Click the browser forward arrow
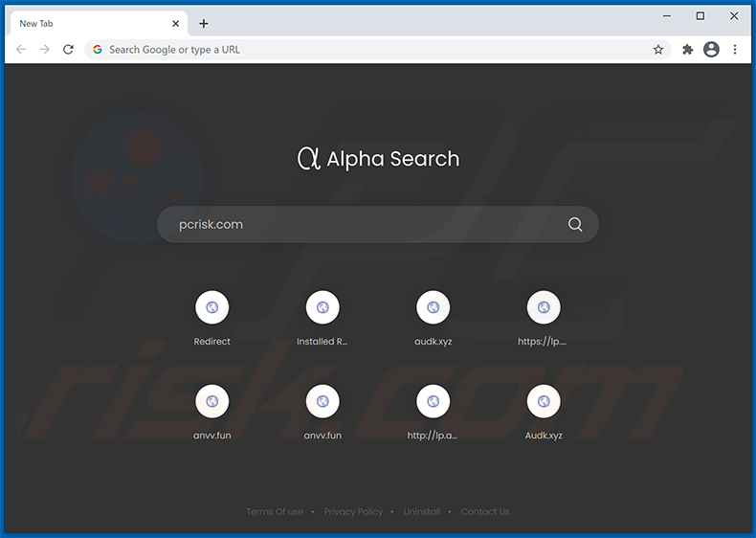The height and width of the screenshot is (538, 756). 44,49
